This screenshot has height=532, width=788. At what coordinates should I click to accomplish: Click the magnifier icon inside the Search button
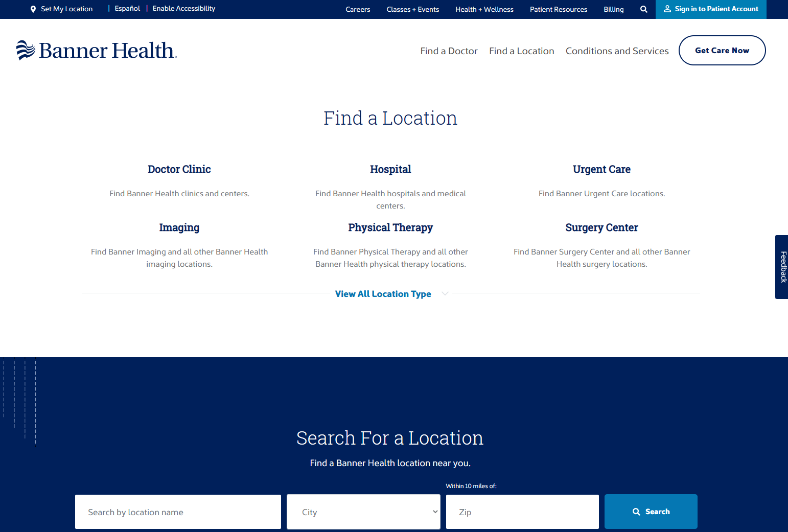(x=636, y=511)
